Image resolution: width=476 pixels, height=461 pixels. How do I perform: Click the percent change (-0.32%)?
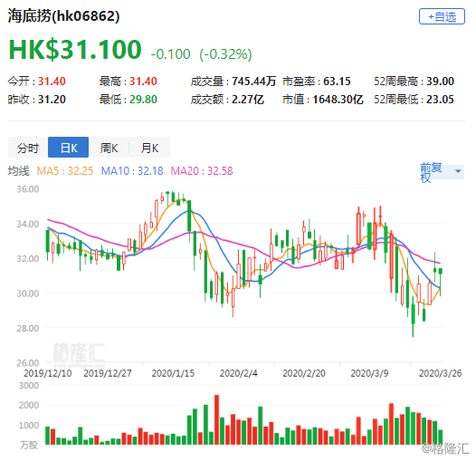(x=225, y=54)
